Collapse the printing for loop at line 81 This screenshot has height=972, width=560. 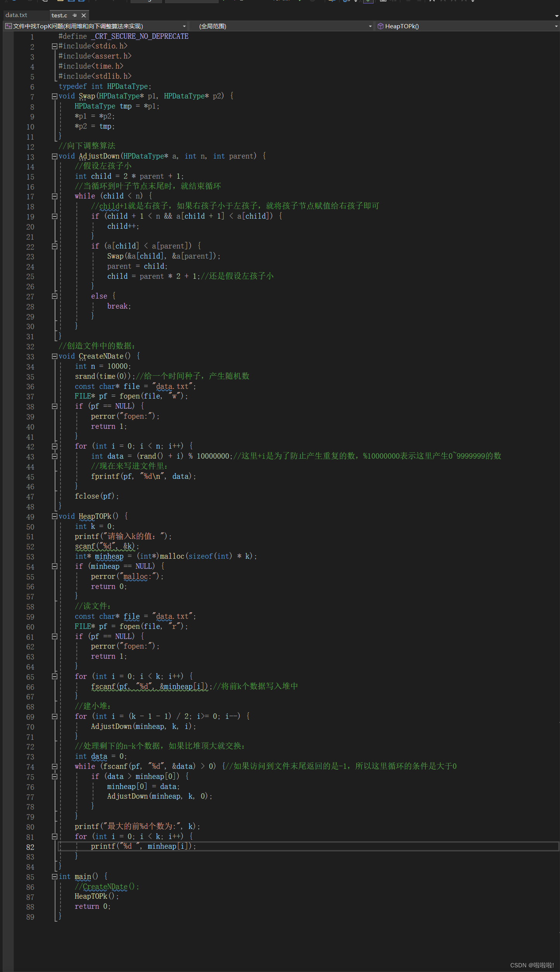tap(55, 837)
